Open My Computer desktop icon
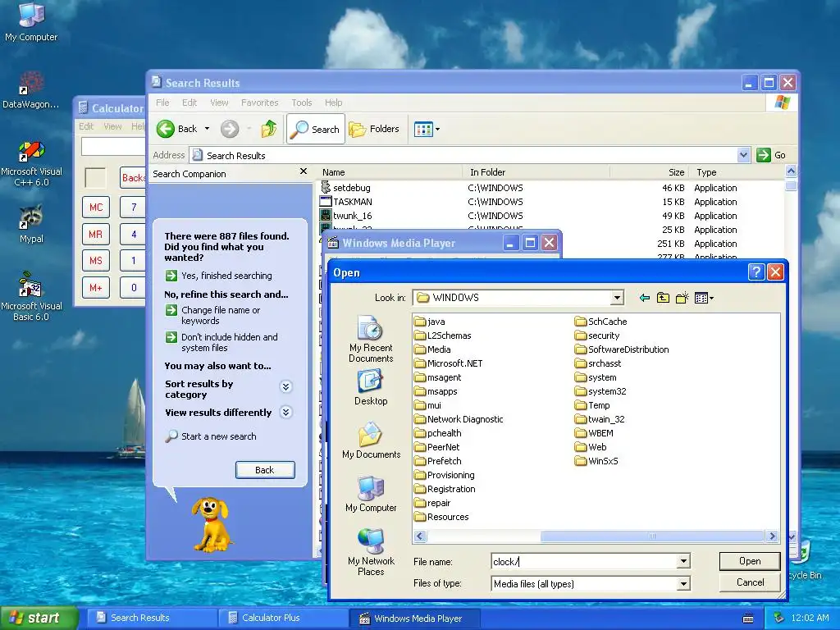This screenshot has height=630, width=840. 31,21
